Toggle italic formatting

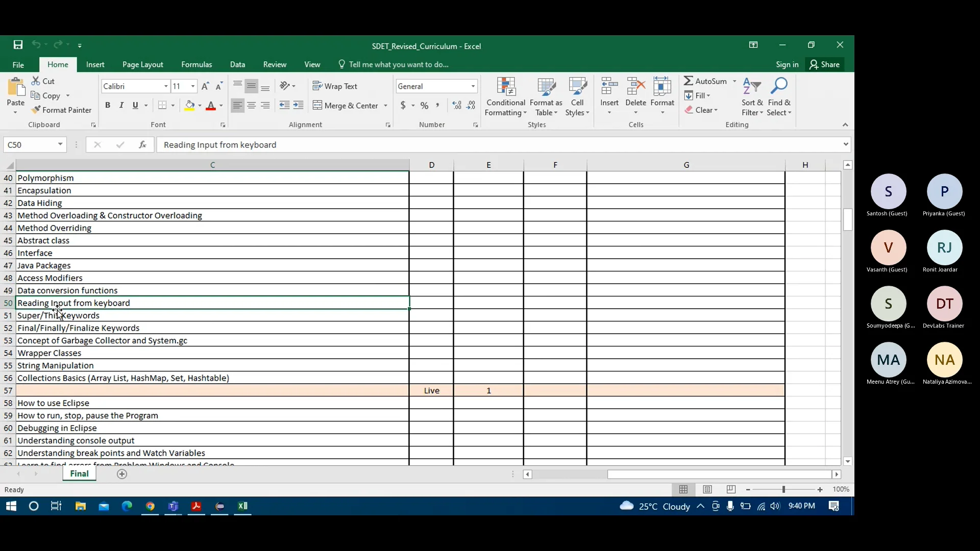coord(121,105)
